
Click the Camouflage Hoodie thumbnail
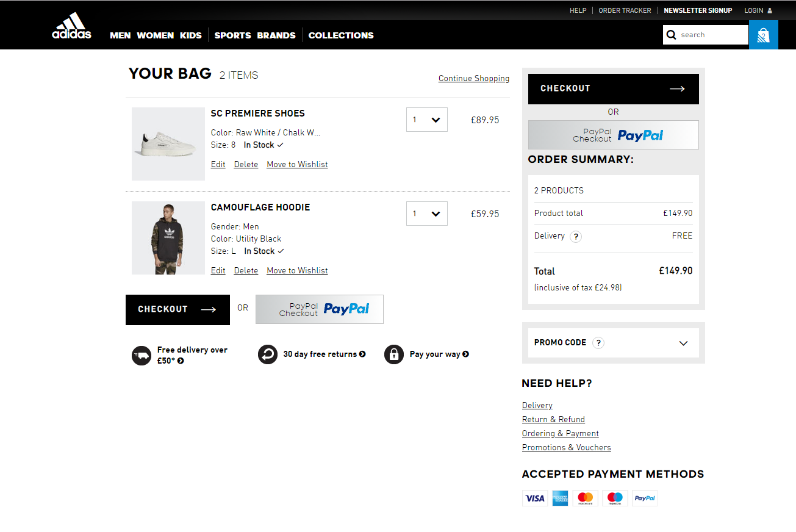(168, 238)
